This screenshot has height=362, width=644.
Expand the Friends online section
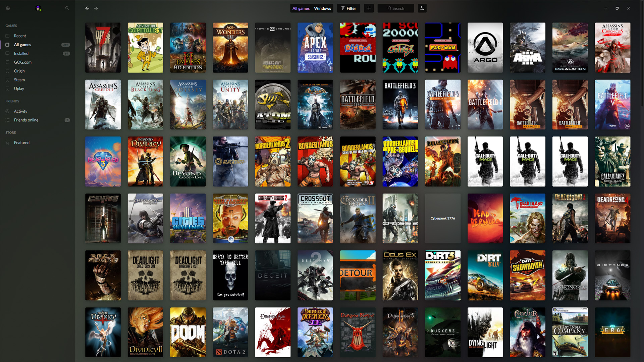tap(26, 120)
